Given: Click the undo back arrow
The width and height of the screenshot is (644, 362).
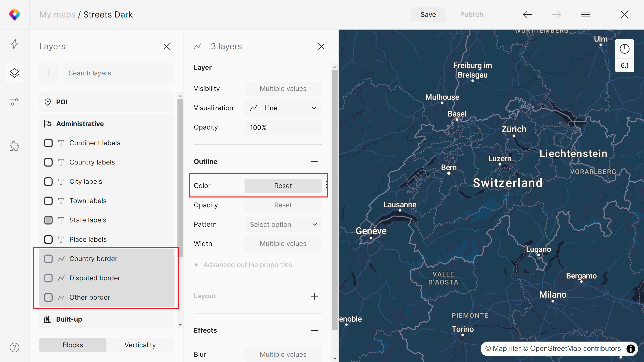Looking at the screenshot, I should click(x=527, y=14).
